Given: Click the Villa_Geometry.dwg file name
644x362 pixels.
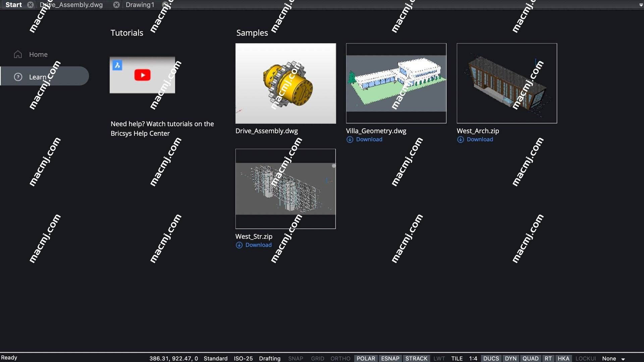Looking at the screenshot, I should [x=376, y=131].
